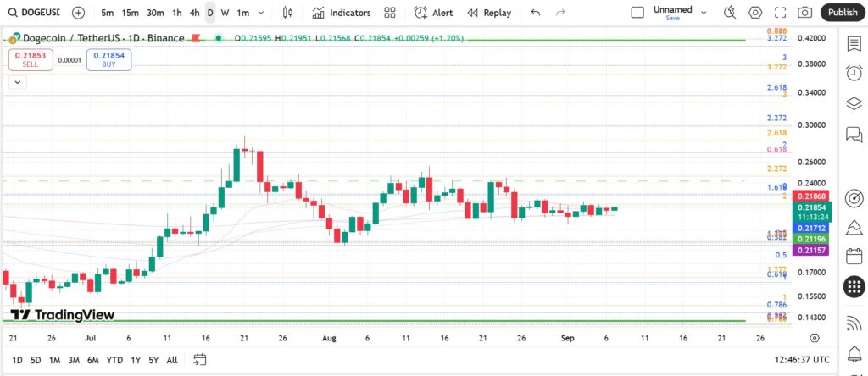Select the D daily timeframe

(210, 12)
